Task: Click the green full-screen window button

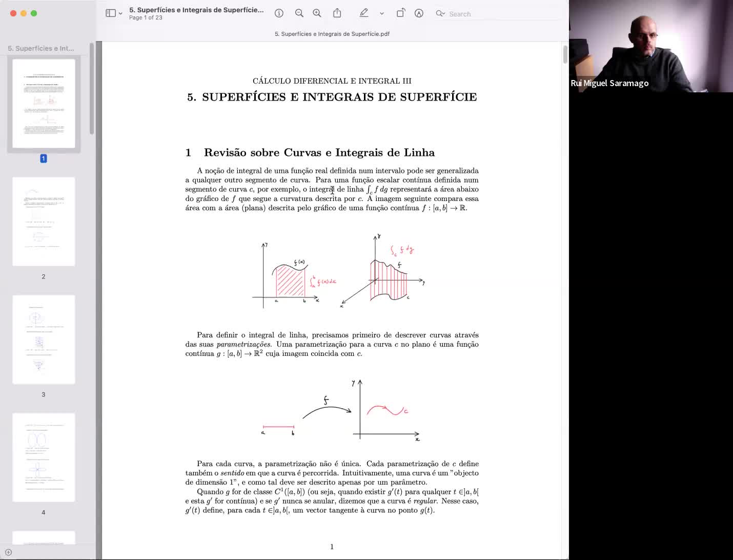Action: [34, 13]
